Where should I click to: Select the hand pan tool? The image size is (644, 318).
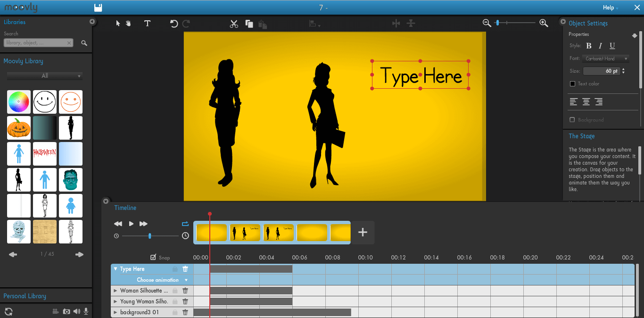coord(128,24)
